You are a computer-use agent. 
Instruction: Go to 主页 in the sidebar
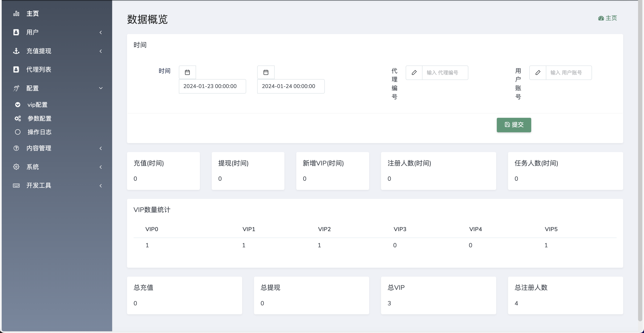click(x=57, y=14)
